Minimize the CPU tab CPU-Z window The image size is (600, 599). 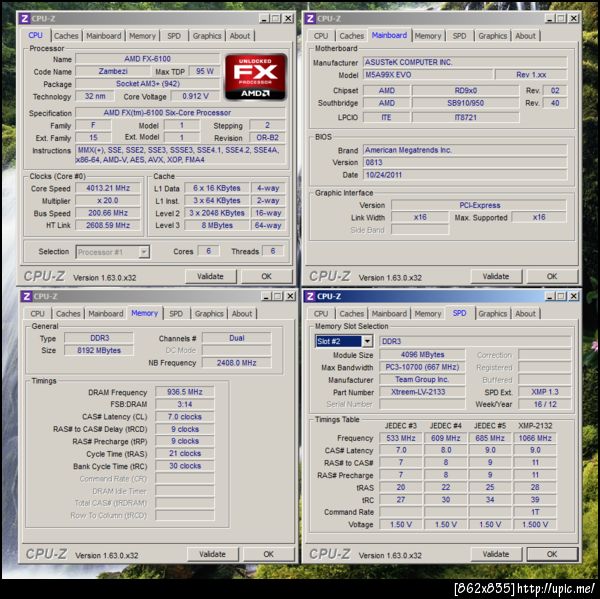pos(264,18)
